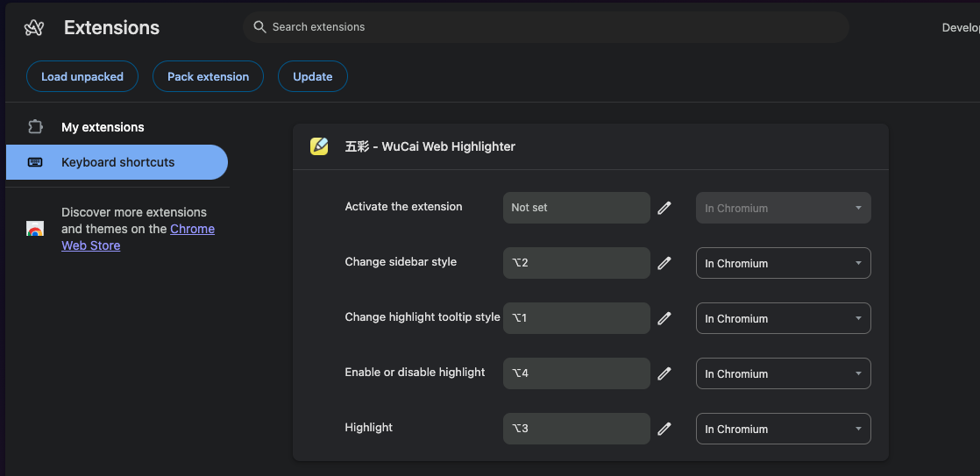
Task: Click the Change sidebar style label
Action: click(x=401, y=262)
